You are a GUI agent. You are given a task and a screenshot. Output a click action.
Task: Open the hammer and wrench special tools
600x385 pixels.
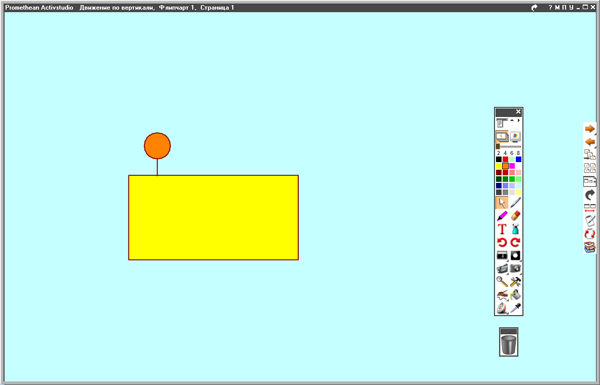click(515, 282)
